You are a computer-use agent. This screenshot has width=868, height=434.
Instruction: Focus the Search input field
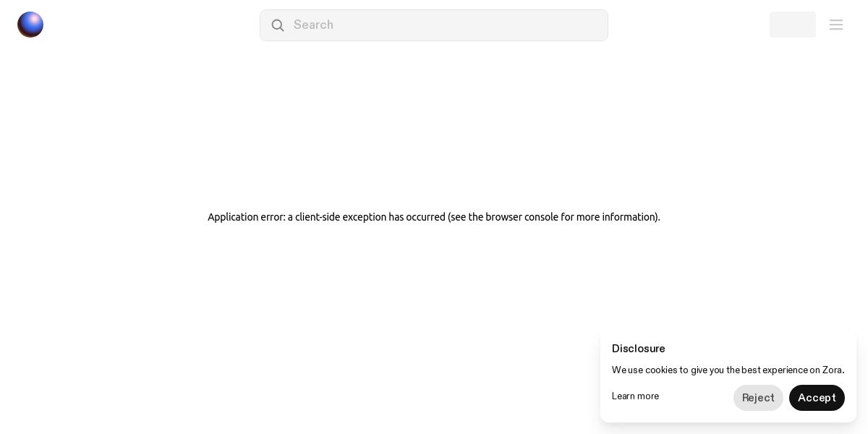(434, 25)
